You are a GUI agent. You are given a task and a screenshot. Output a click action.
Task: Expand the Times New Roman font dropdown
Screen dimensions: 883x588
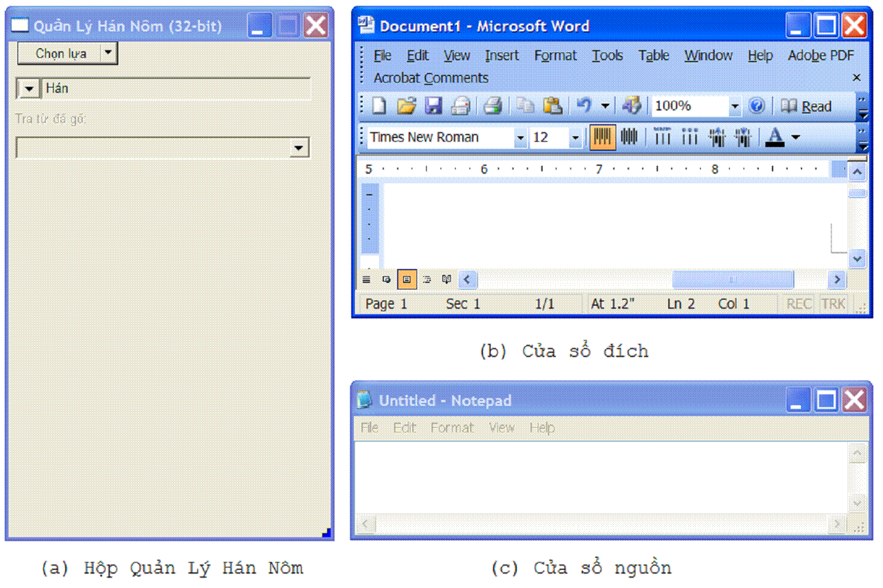coord(520,138)
